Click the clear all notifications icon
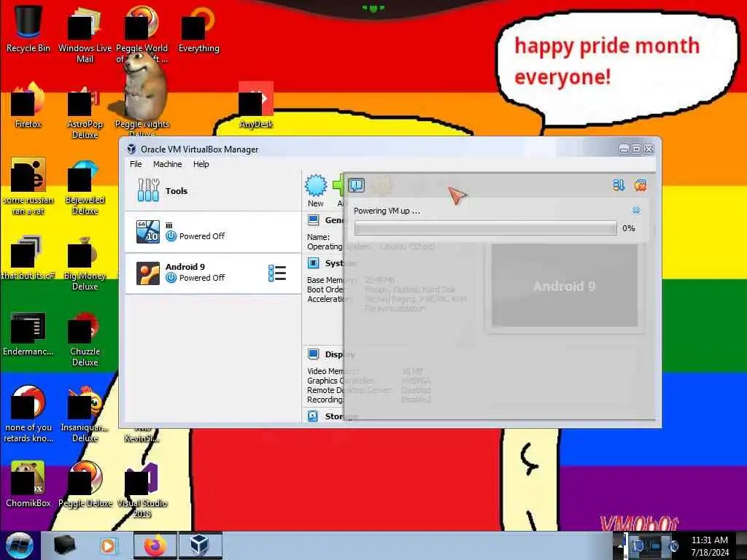747x560 pixels. [x=640, y=184]
